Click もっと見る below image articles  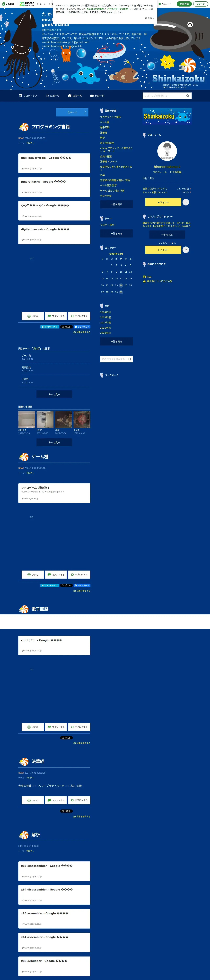pyautogui.click(x=54, y=442)
